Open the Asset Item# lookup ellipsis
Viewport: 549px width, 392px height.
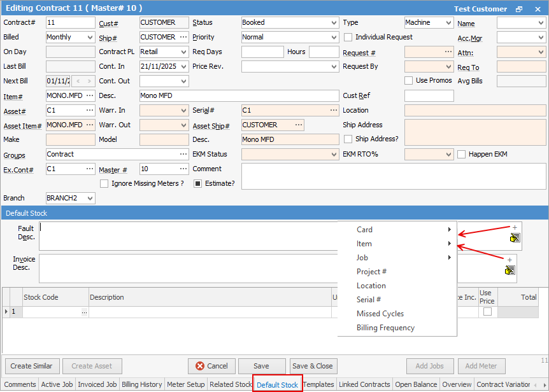(x=90, y=125)
